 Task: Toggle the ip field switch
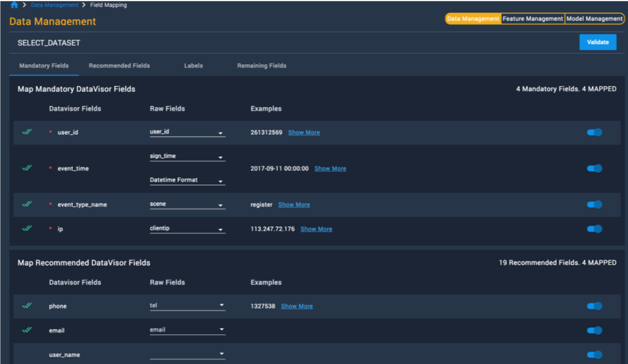594,229
